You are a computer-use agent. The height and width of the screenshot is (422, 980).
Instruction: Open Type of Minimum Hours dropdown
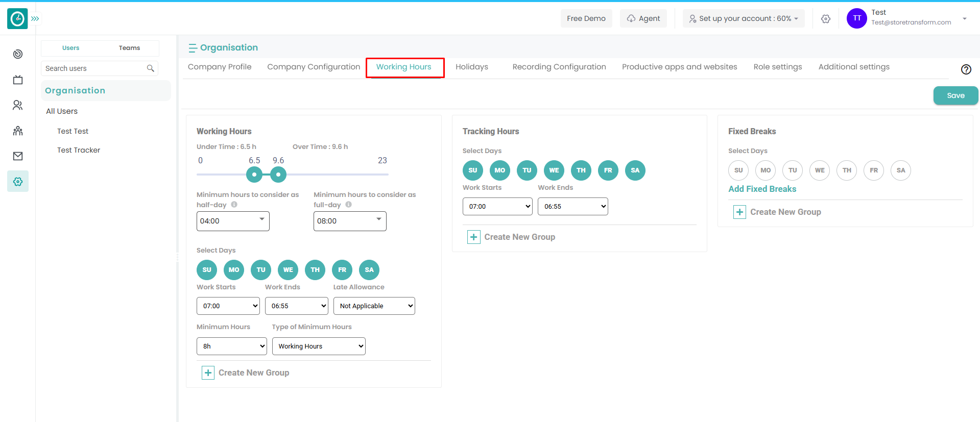tap(319, 346)
